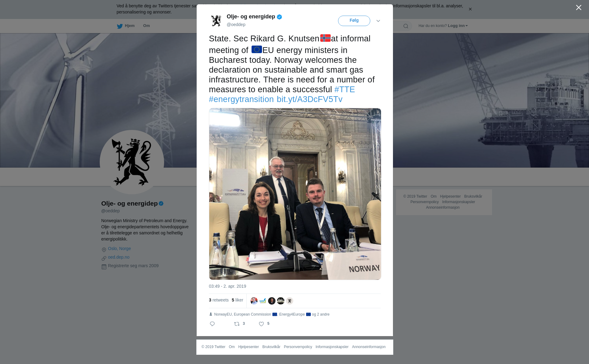This screenshot has height=364, width=589.
Task: Retweet using the retweet arrows icon
Action: [237, 324]
